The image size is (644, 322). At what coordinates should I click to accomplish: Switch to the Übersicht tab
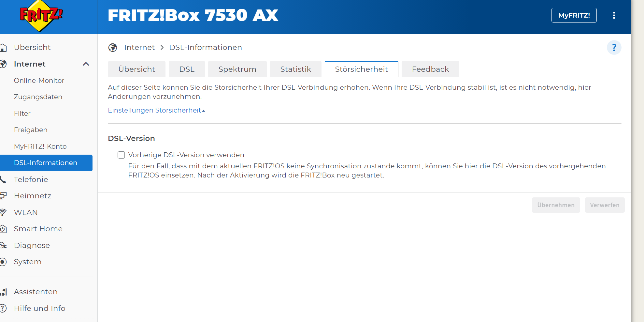pyautogui.click(x=137, y=69)
